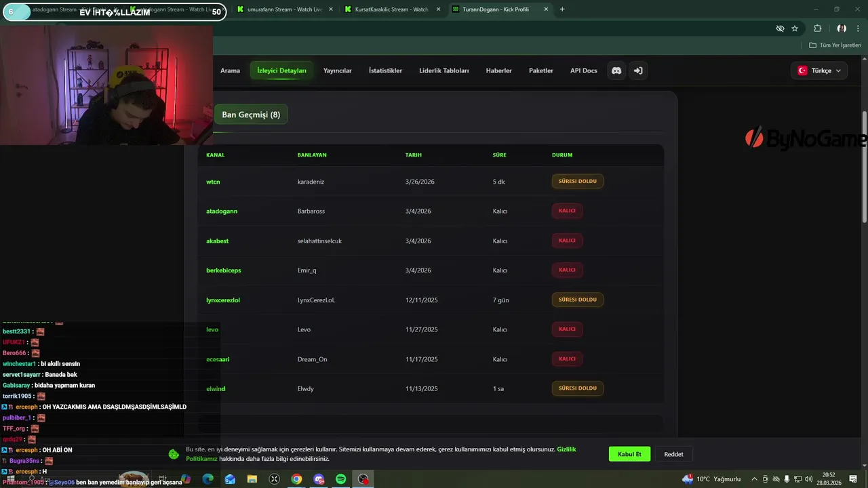Click the duration text 7 gün
The image size is (868, 488).
coord(500,300)
